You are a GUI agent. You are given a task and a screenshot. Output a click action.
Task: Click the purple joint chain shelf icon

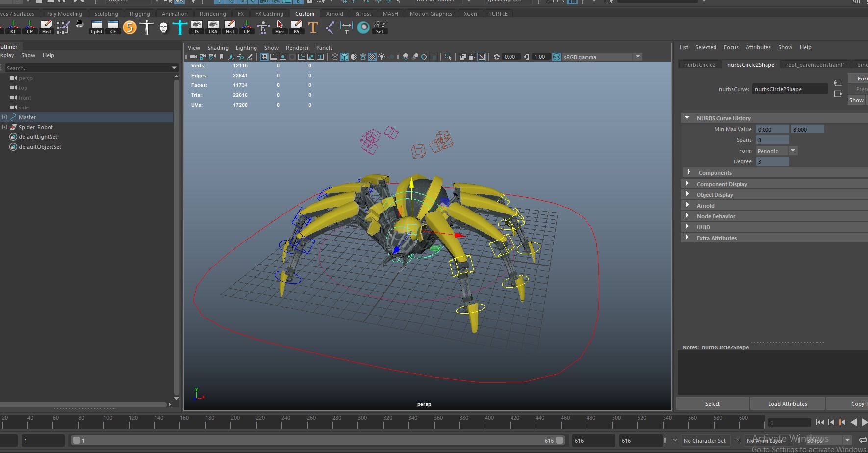[330, 27]
